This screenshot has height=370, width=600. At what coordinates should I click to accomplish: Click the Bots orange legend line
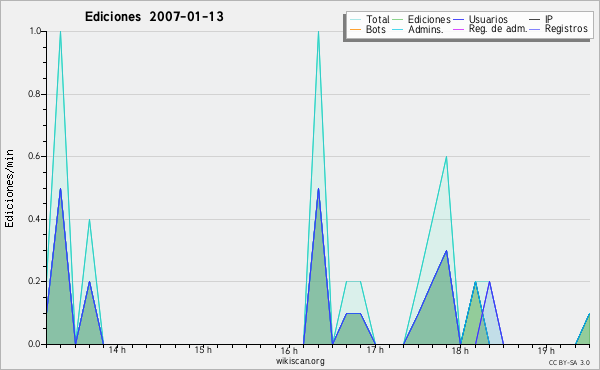(355, 29)
